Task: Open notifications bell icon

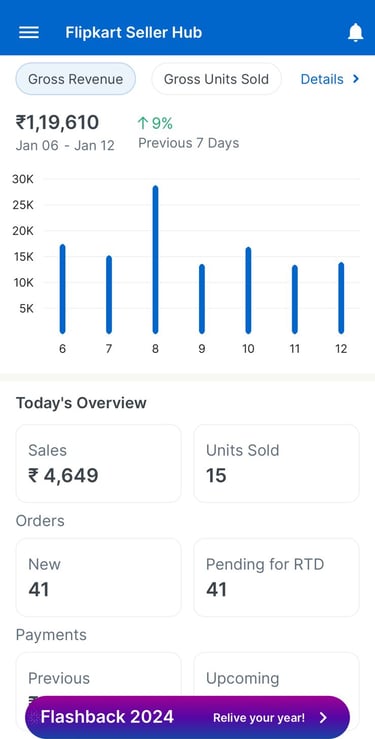Action: coord(356,33)
